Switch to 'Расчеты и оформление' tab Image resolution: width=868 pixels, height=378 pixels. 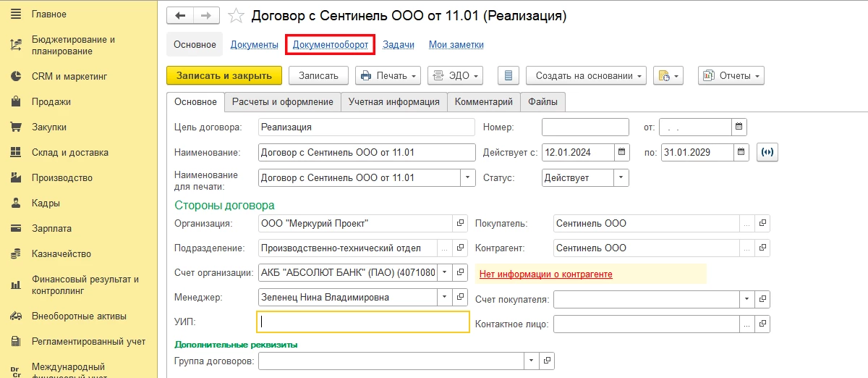[282, 102]
